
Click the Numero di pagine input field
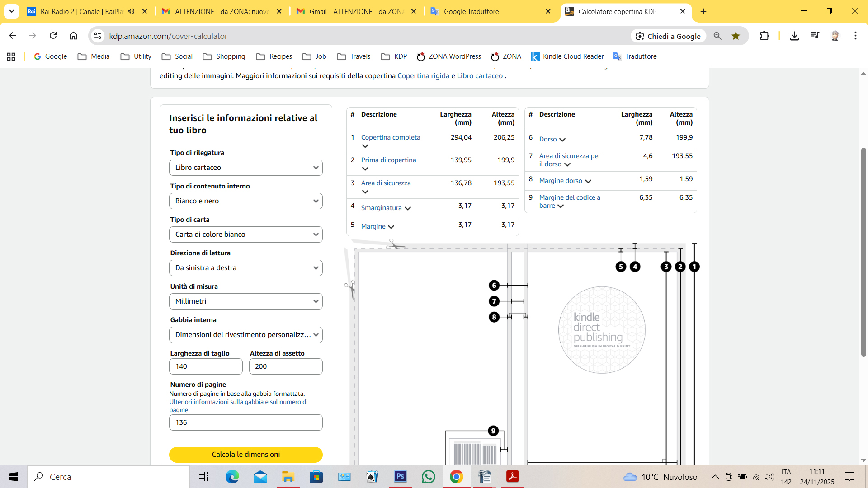coord(245,422)
